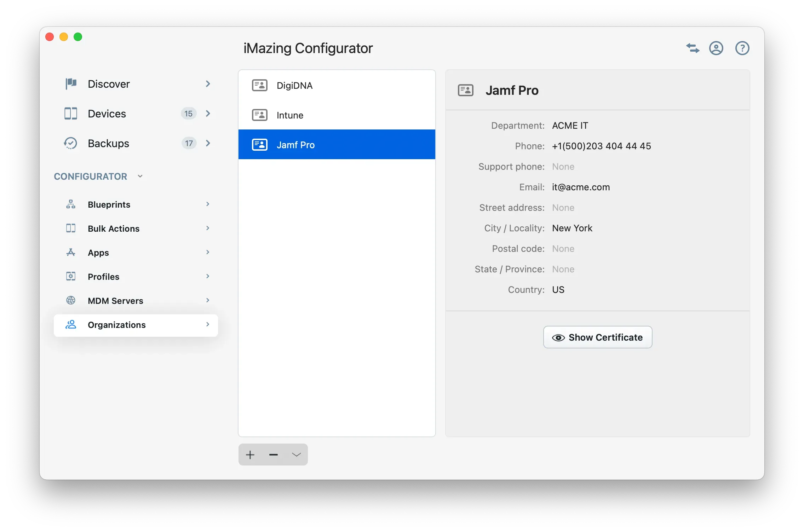Select the Blueprints icon
The image size is (804, 532).
[x=70, y=204]
